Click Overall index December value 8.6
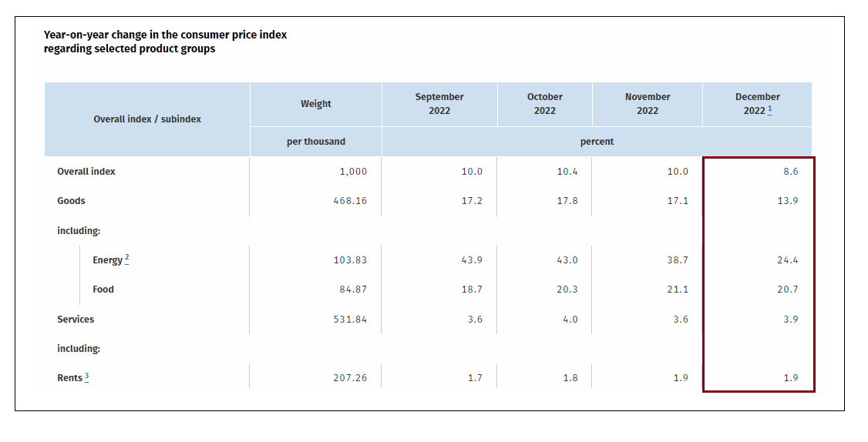This screenshot has width=868, height=442. coord(790,172)
